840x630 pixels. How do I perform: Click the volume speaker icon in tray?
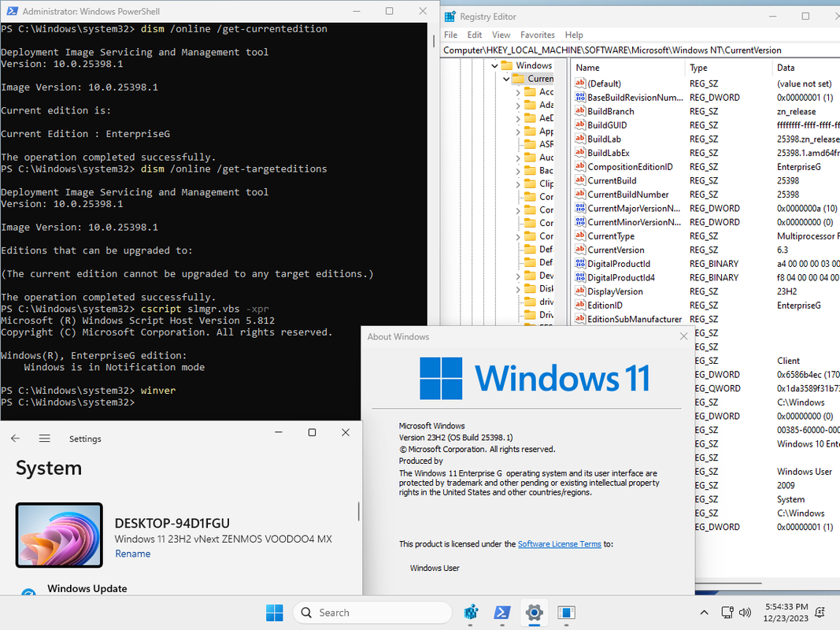(745, 613)
